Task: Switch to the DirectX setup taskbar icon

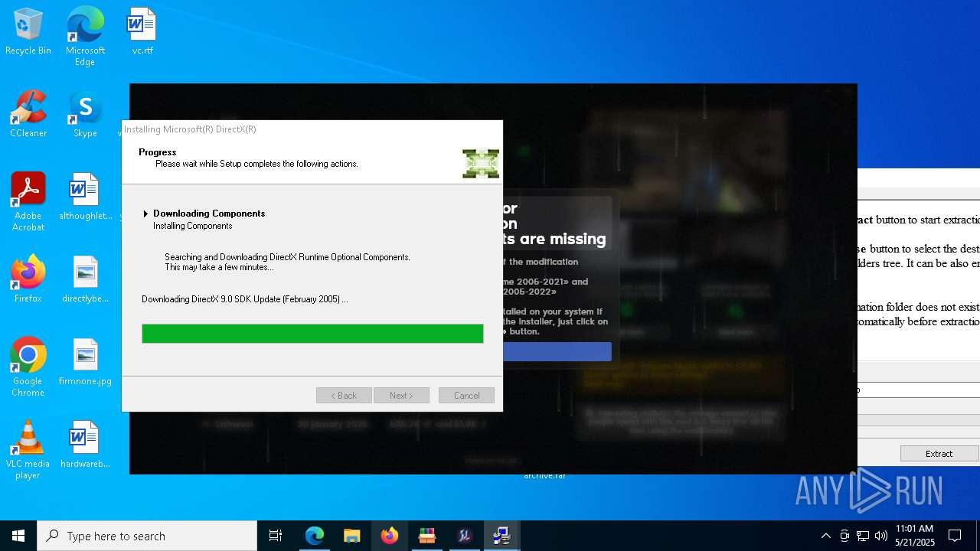Action: click(501, 536)
